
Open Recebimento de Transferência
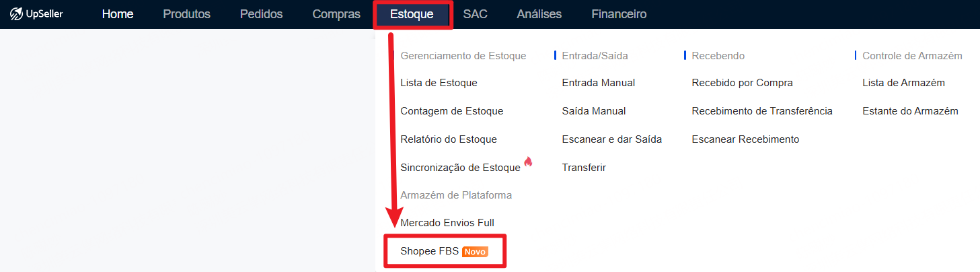[762, 111]
